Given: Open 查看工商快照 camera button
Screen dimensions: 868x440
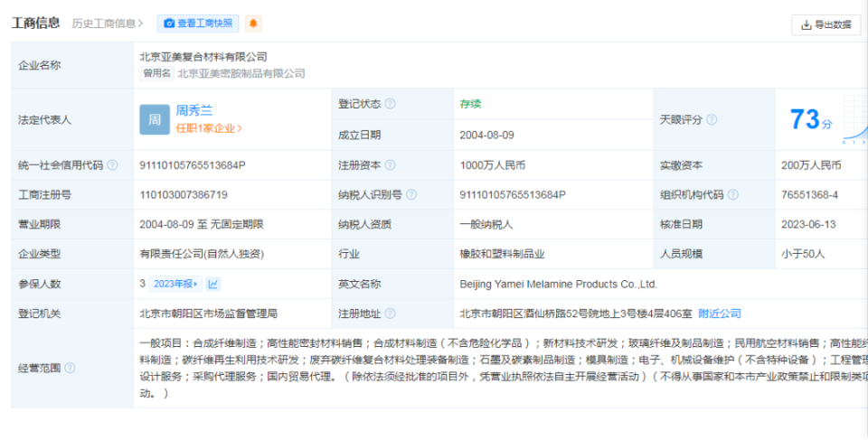Looking at the screenshot, I should click(198, 23).
